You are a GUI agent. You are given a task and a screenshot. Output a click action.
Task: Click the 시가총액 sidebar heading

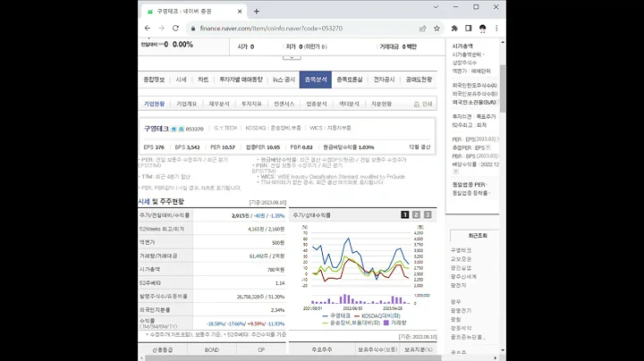[x=462, y=46]
